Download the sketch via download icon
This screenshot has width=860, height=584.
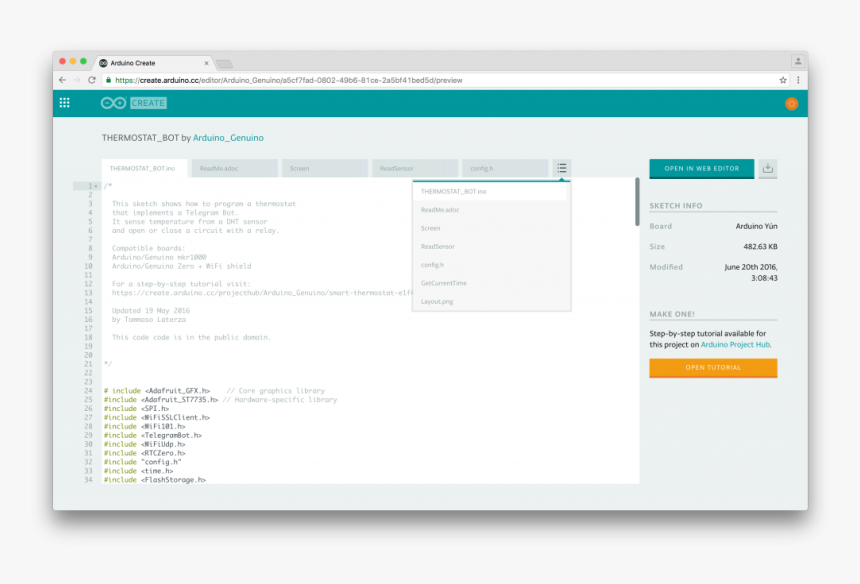[768, 168]
